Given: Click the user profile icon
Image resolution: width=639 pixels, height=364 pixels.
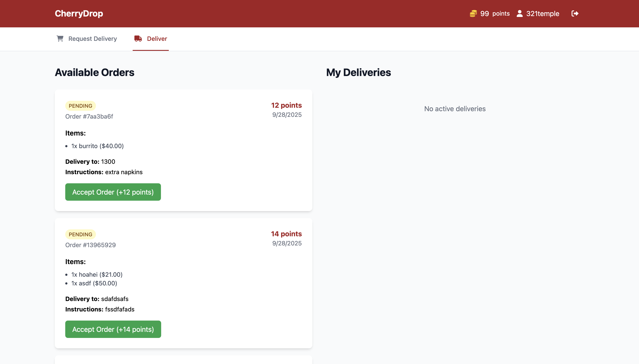Looking at the screenshot, I should pos(519,13).
